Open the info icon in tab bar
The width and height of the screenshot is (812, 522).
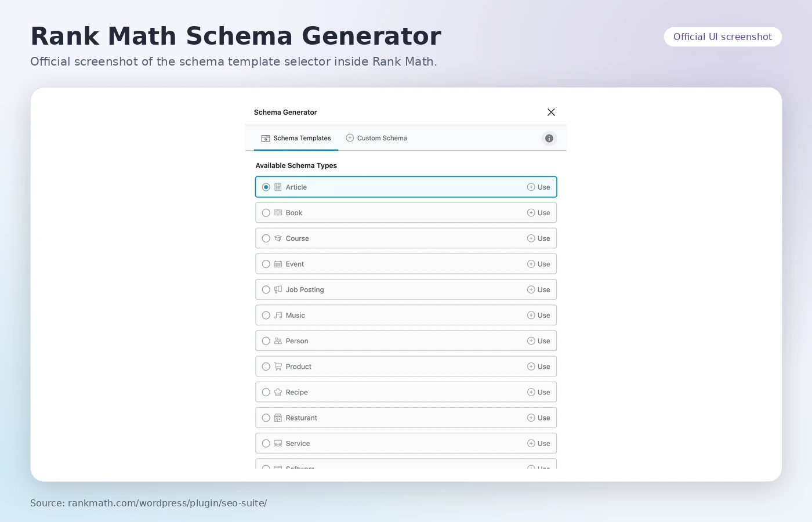tap(549, 138)
